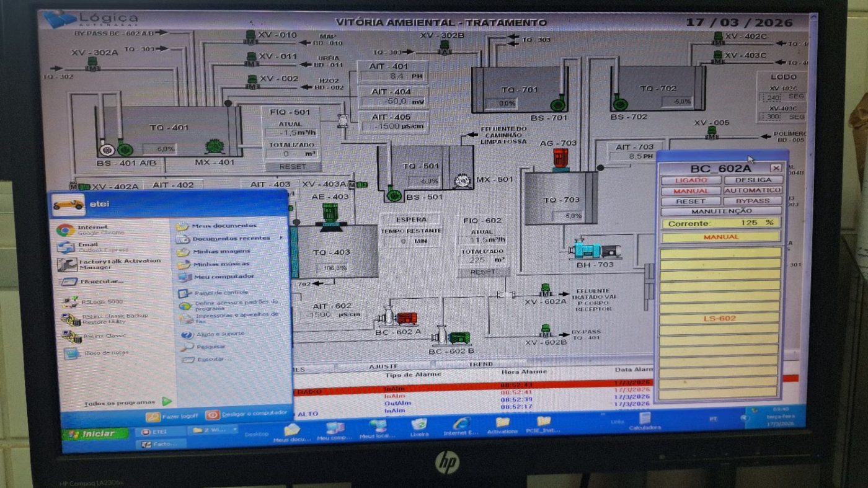Select the red alarm row at 08:52:43
The height and width of the screenshot is (488, 868).
[x=546, y=386]
